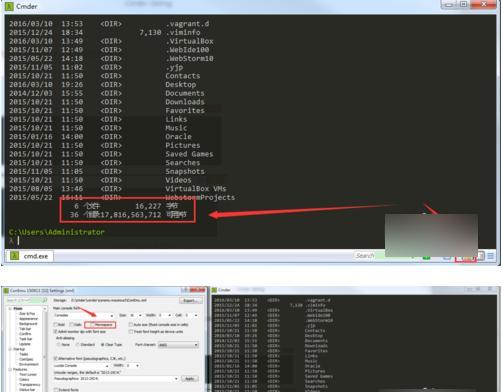Viewport: 502px width, 392px height.
Task: Enable the Bold font checkbox
Action: (55, 325)
